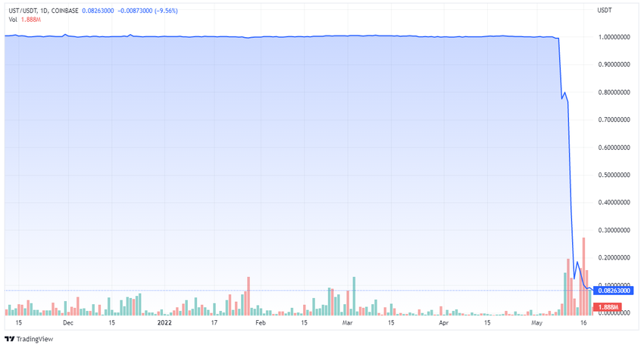644x345 pixels.
Task: Click the tall red volume bar before Feb
Action: point(249,296)
